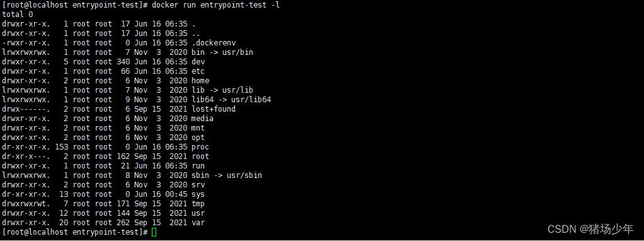Select the tmp directory name
Screen dimensions: 644x241
coord(198,204)
